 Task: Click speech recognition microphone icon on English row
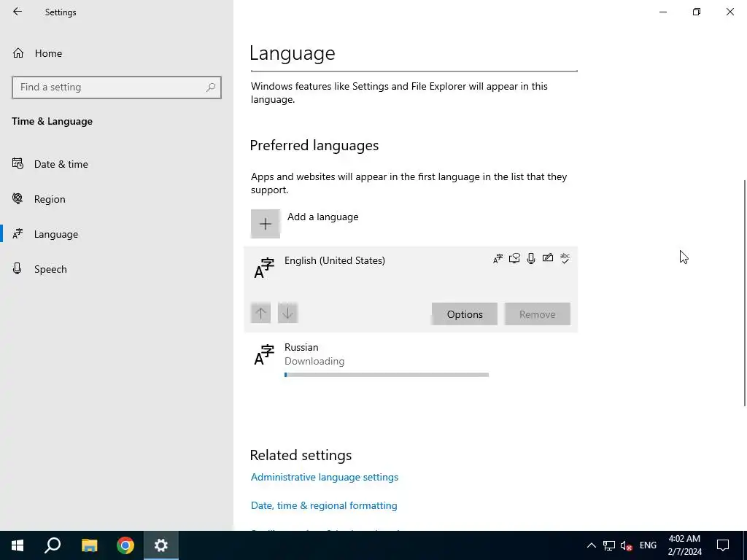click(x=531, y=258)
